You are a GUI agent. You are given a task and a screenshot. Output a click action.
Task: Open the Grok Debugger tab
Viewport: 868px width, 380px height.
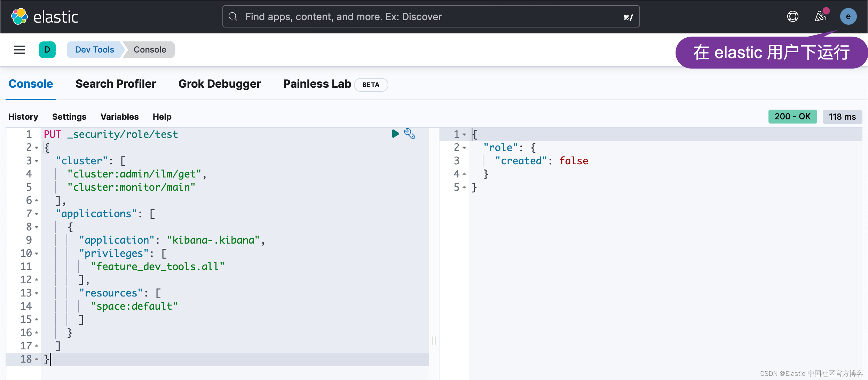pyautogui.click(x=219, y=84)
